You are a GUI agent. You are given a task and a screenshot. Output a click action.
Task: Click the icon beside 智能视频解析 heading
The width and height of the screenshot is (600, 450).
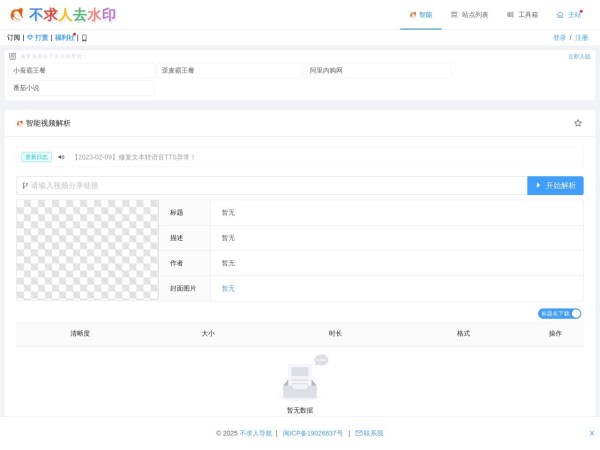[x=19, y=123]
